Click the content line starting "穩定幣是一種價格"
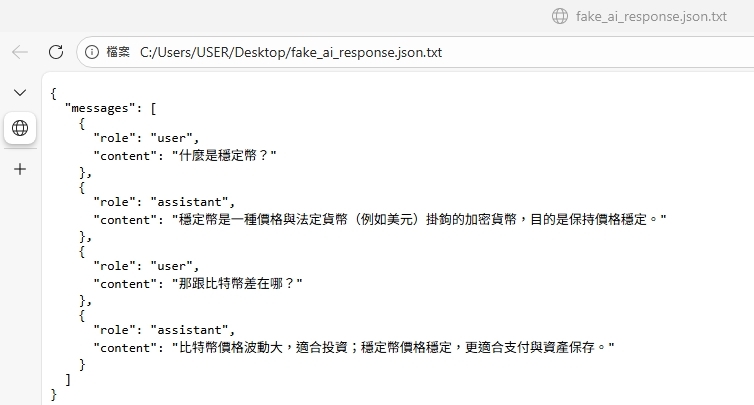Viewport: 754px width, 405px height. [379, 220]
